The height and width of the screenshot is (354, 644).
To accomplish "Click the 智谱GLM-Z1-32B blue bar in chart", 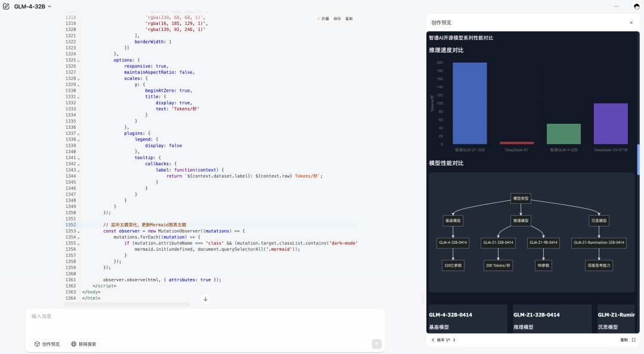I will click(470, 104).
